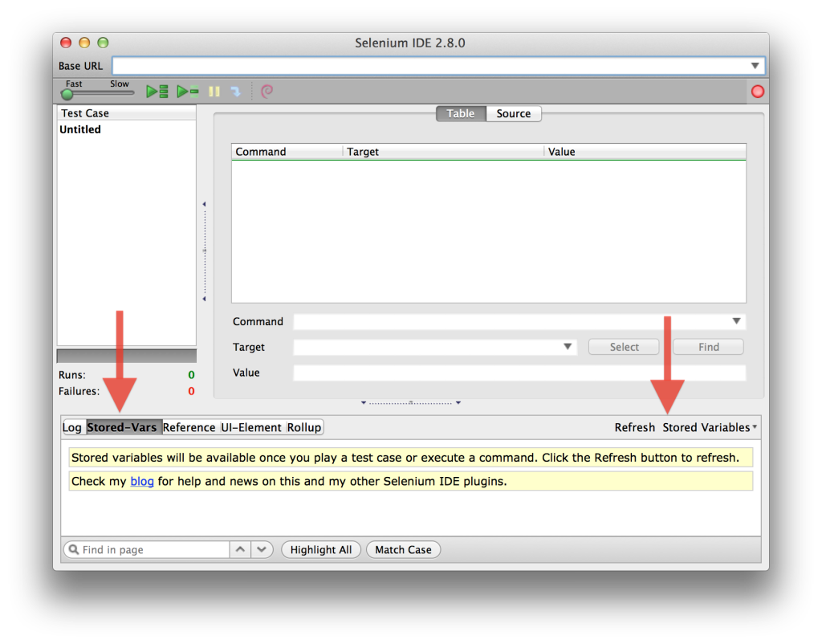
Task: Close the Selenium IDE window
Action: coord(66,43)
